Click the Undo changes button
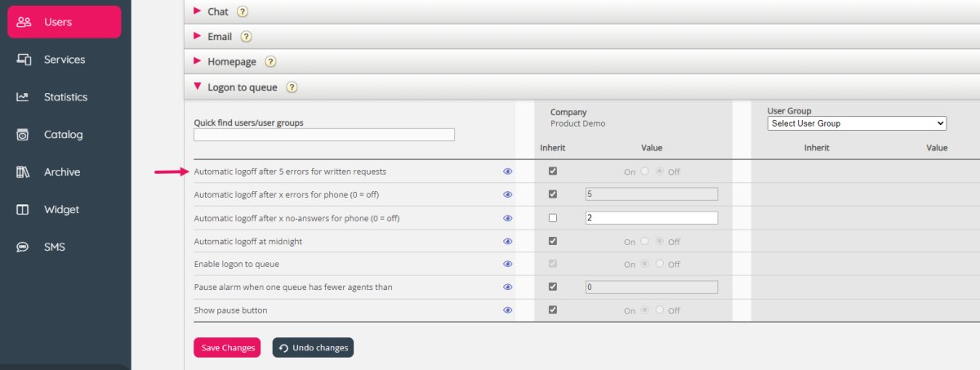This screenshot has height=370, width=980. 313,348
